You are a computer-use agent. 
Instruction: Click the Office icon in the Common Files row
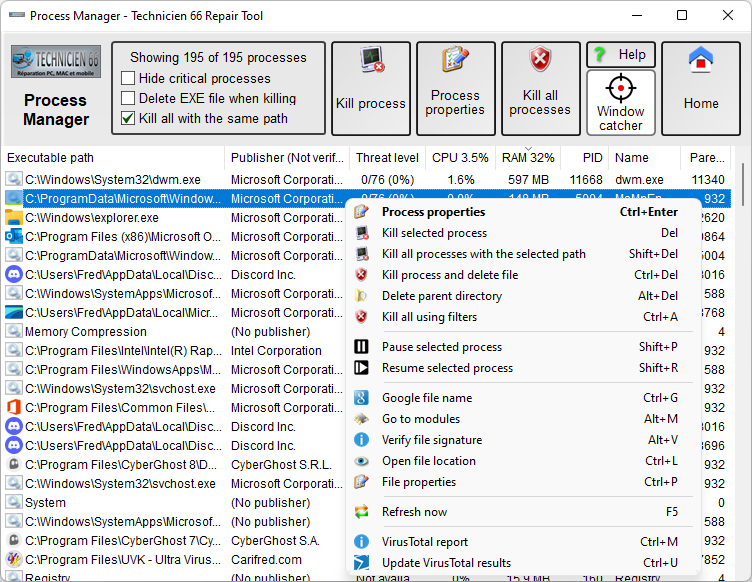[x=13, y=407]
